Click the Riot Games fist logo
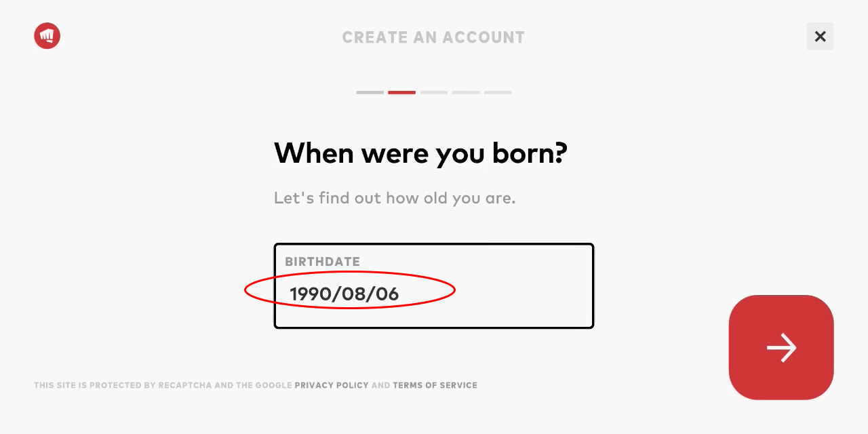 tap(47, 36)
